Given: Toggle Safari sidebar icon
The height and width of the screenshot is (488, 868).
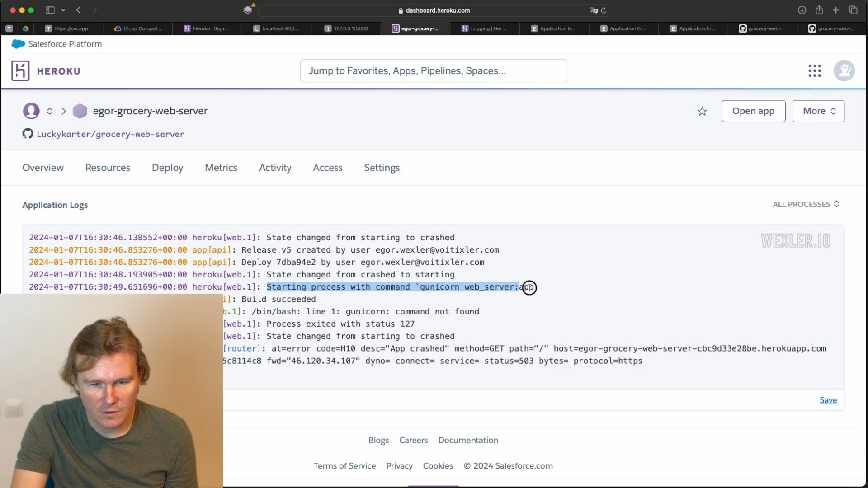Looking at the screenshot, I should (50, 10).
